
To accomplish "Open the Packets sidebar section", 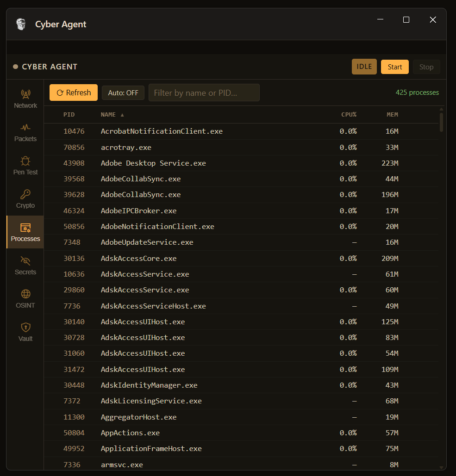I will (x=25, y=132).
